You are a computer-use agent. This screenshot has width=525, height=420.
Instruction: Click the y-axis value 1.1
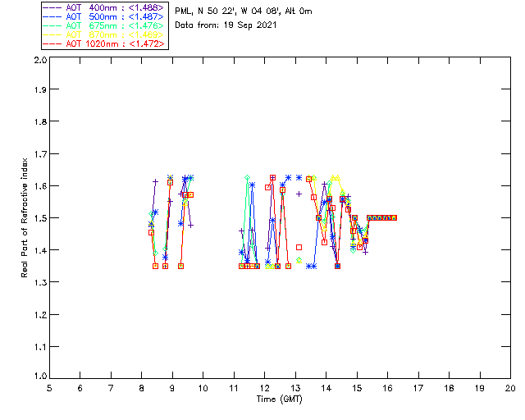tap(40, 347)
